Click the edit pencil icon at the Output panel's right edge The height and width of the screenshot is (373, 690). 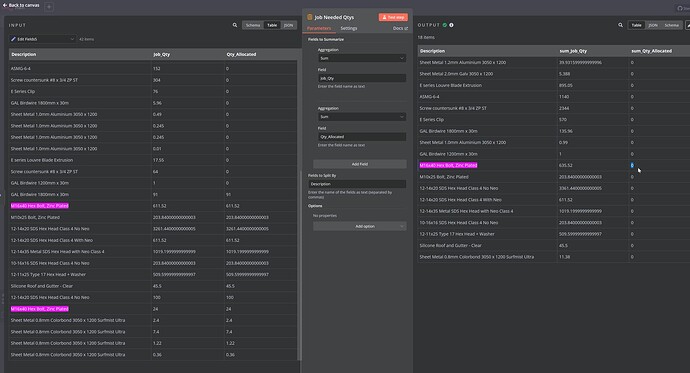688,25
